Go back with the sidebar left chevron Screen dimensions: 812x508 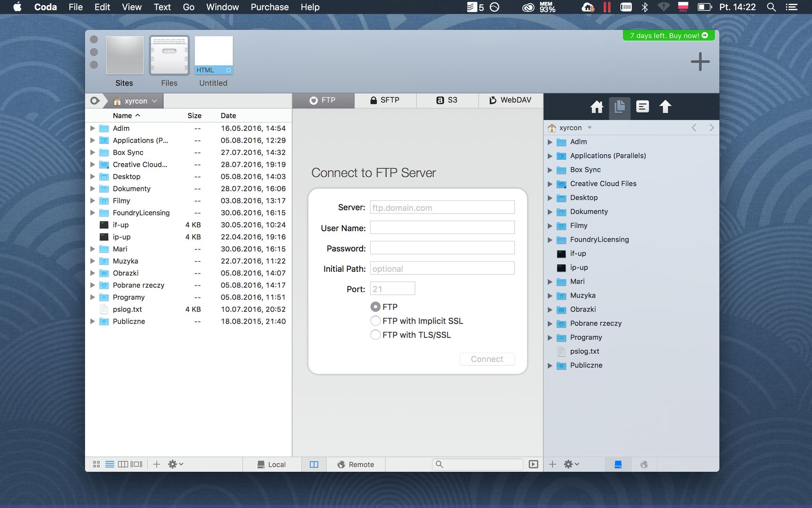(x=694, y=128)
